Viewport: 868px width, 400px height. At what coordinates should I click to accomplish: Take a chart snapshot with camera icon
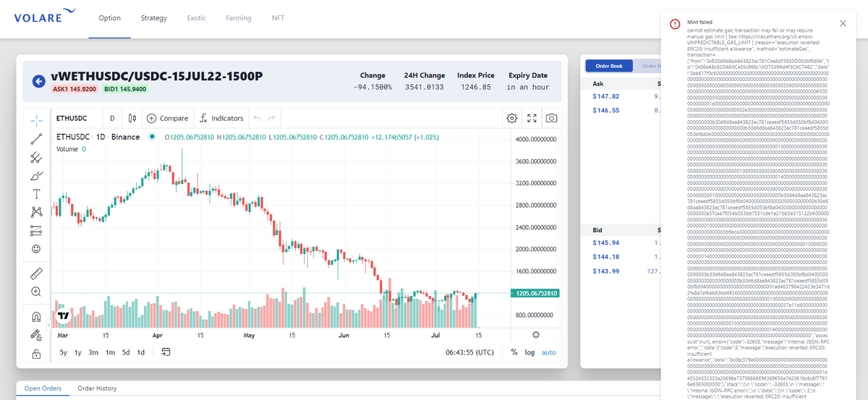click(551, 118)
